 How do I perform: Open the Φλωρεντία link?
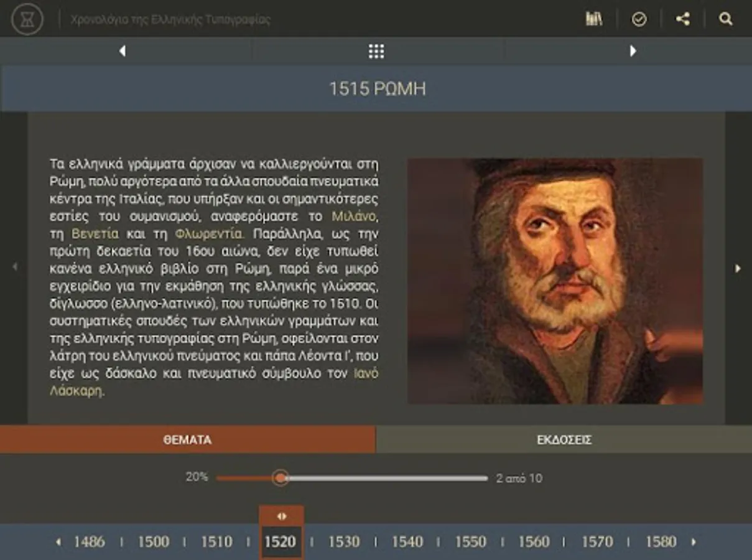click(210, 235)
